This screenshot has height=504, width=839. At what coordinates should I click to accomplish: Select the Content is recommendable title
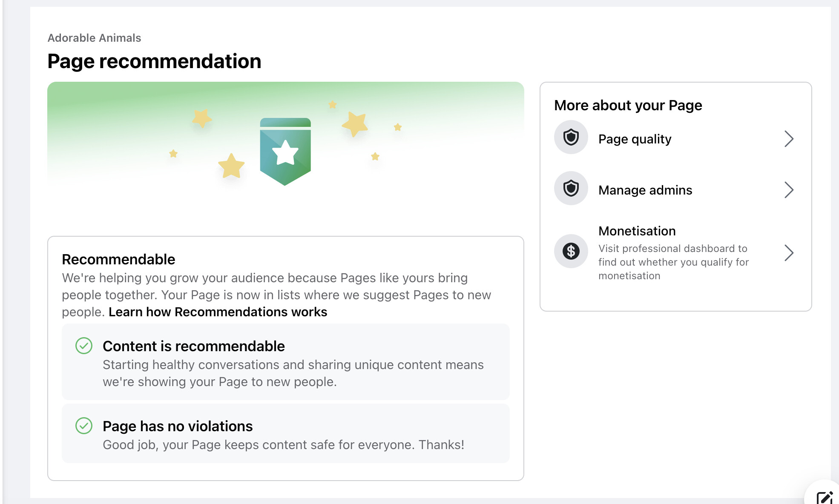tap(193, 346)
